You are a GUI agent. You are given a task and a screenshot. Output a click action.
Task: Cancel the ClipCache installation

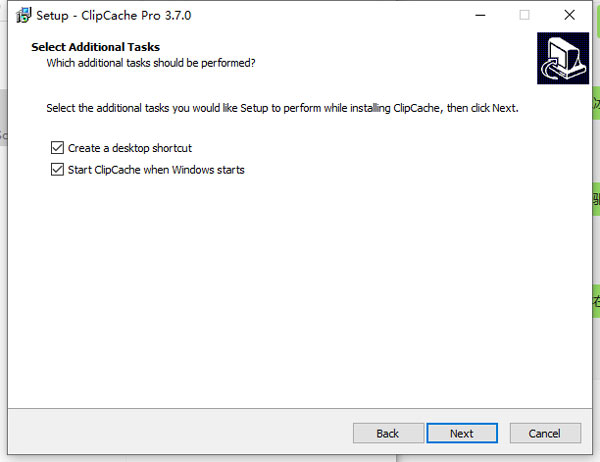click(x=545, y=434)
